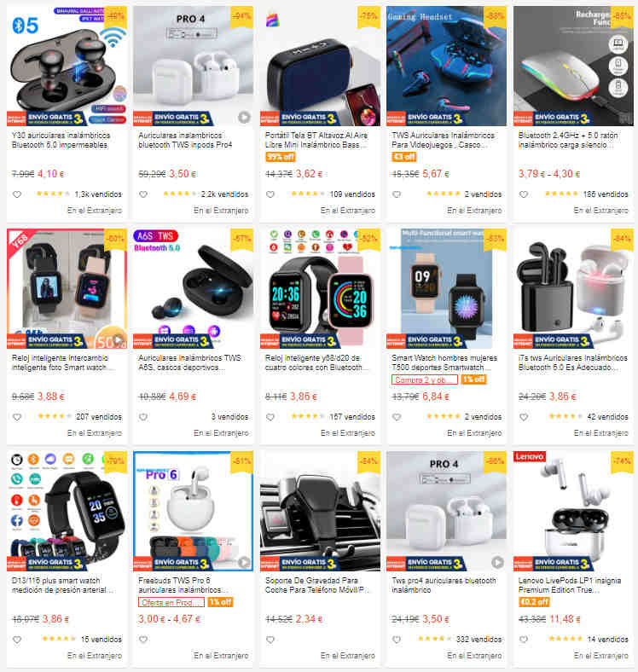Open i7s tws Auriculares product thumbnail

pyautogui.click(x=573, y=288)
